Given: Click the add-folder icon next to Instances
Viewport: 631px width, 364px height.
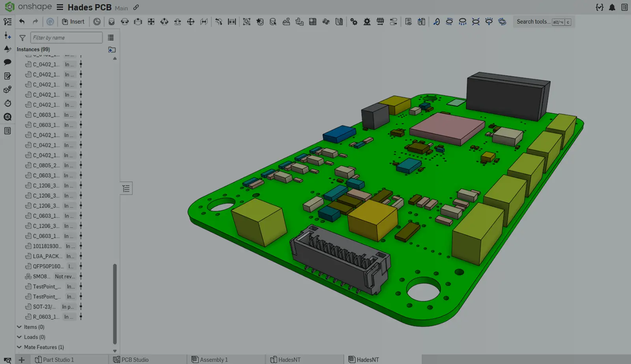Looking at the screenshot, I should 112,50.
